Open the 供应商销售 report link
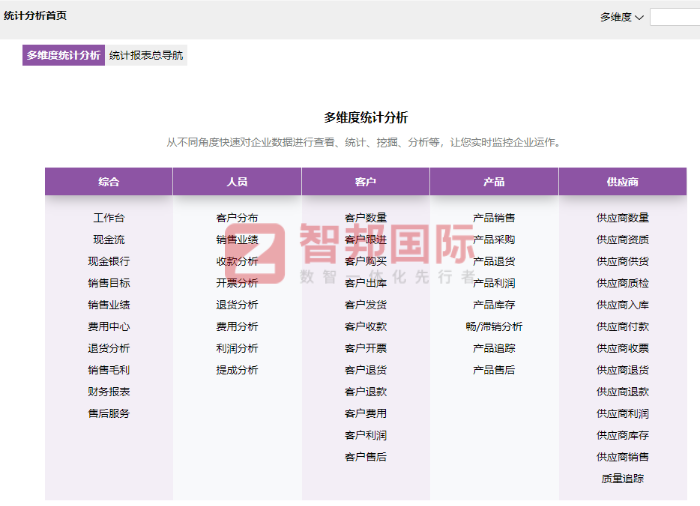Image resolution: width=700 pixels, height=506 pixels. pos(622,457)
